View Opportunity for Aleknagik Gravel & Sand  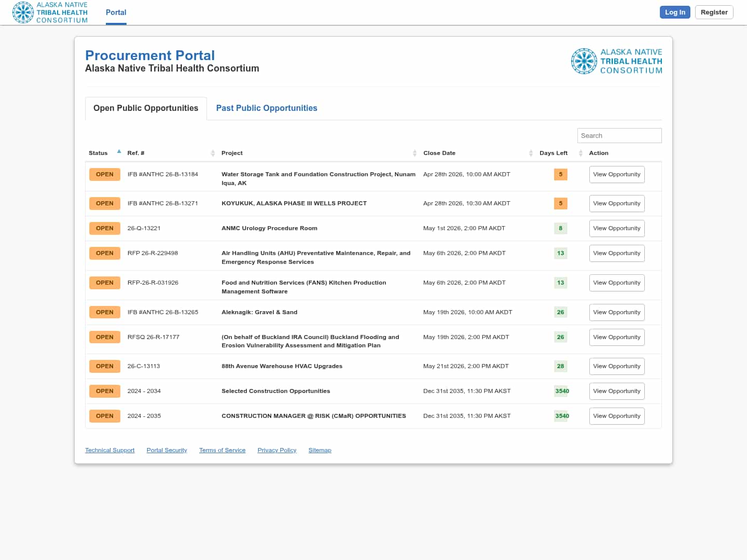(617, 313)
